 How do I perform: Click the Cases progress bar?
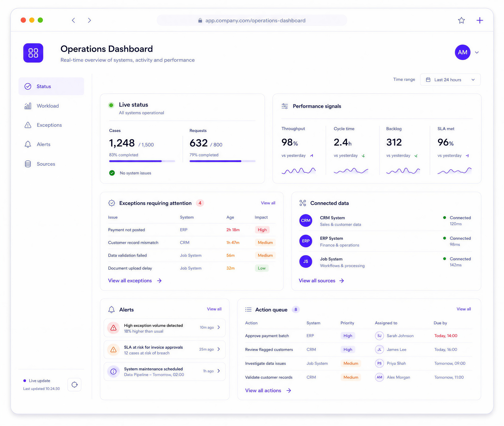[x=142, y=161]
